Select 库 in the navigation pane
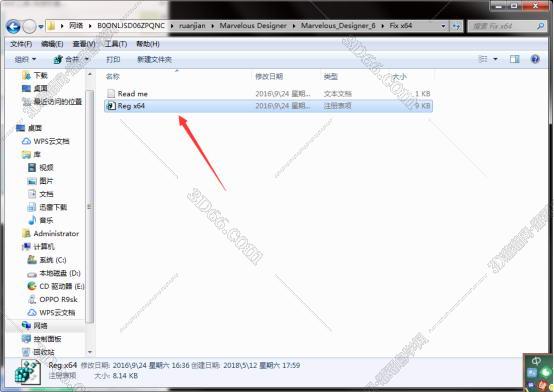Image resolution: width=554 pixels, height=392 pixels. tap(37, 154)
